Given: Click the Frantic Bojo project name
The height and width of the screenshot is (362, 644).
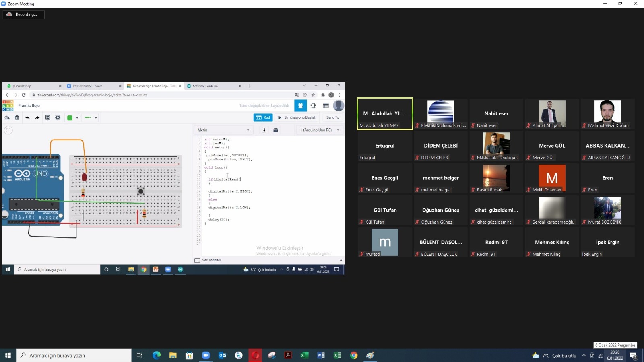Looking at the screenshot, I should coord(29,105).
